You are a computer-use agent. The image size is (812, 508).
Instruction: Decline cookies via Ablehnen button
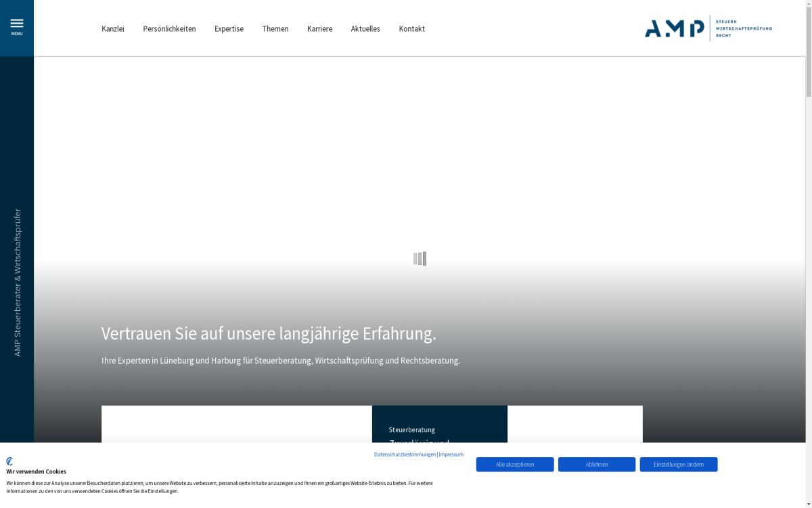[596, 464]
